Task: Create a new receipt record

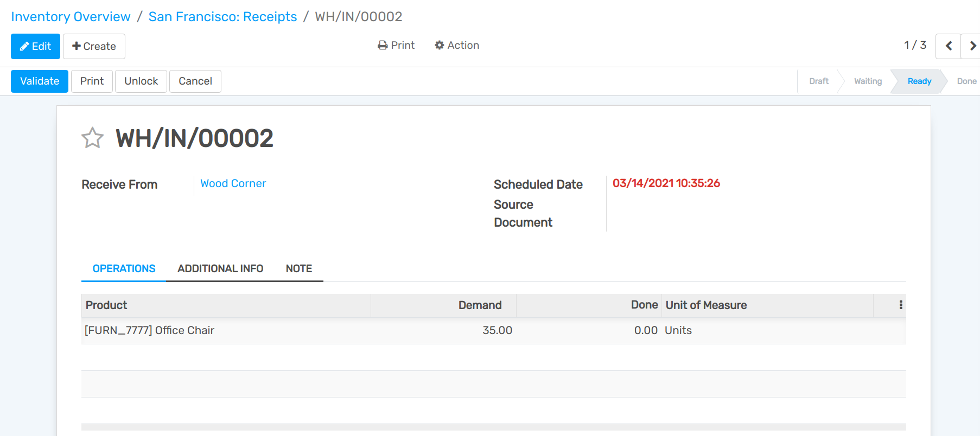Action: click(94, 46)
